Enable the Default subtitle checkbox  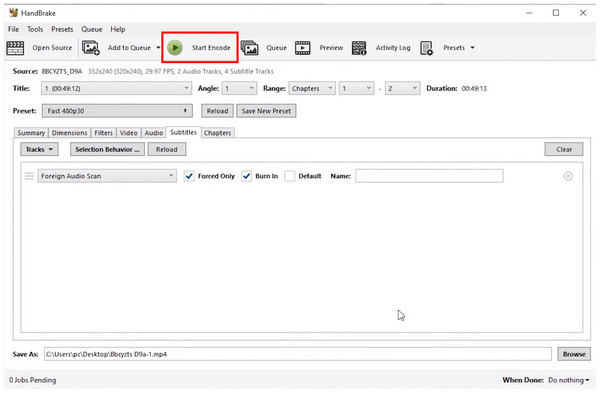click(290, 176)
